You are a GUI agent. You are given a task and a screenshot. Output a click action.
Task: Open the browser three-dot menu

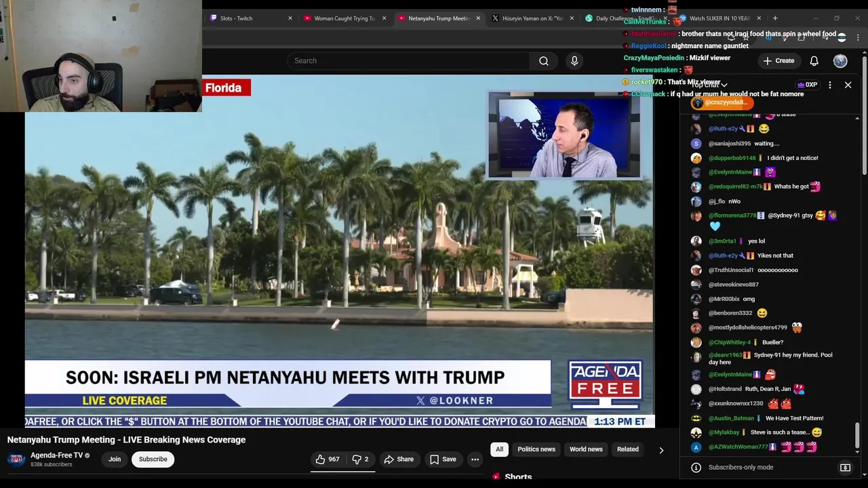pos(857,38)
